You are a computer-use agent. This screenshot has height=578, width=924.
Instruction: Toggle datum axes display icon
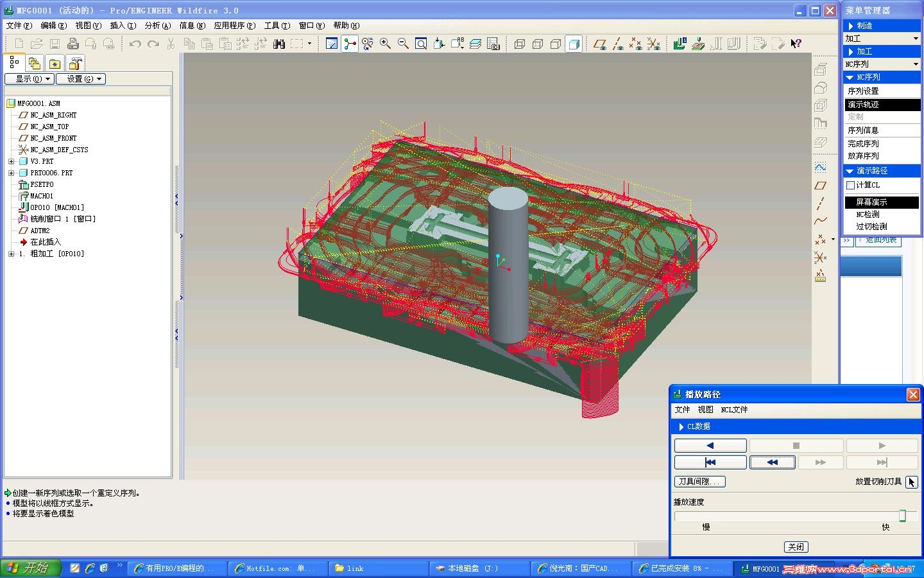tap(618, 44)
